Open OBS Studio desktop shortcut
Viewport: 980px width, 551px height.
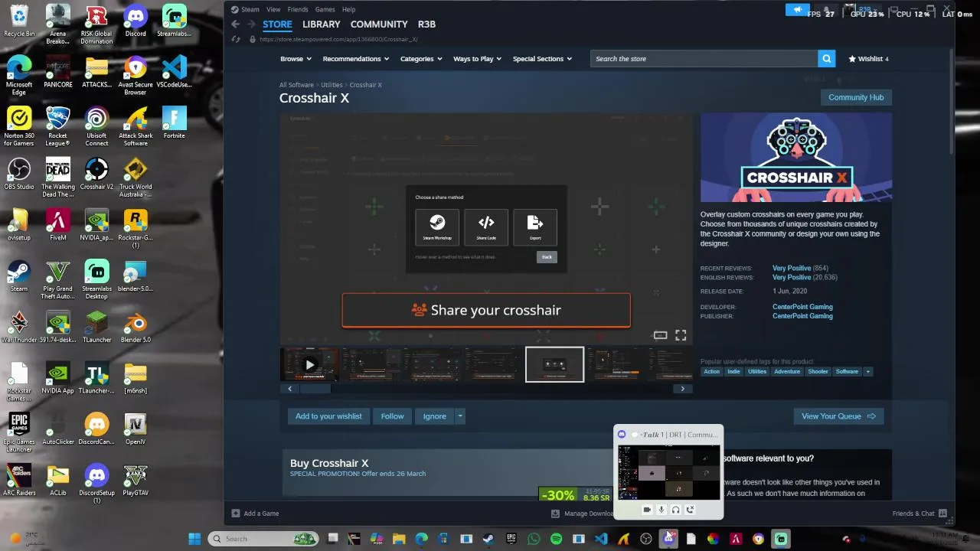tap(19, 174)
